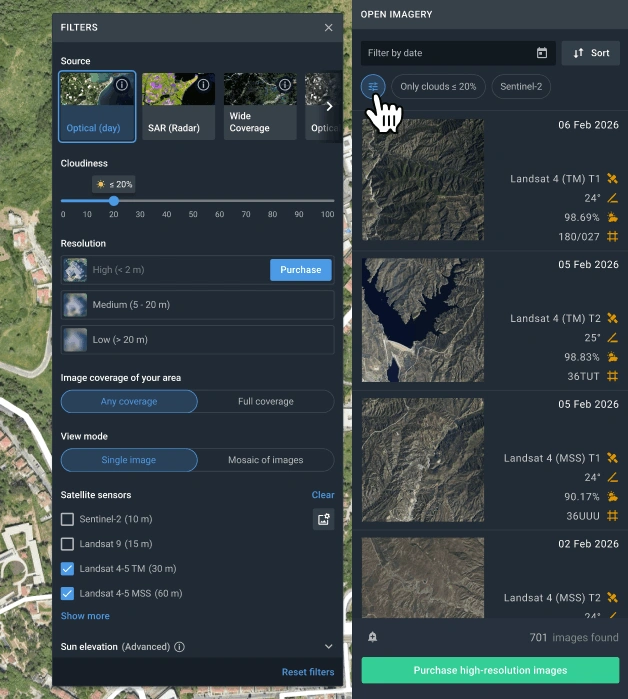Image resolution: width=628 pixels, height=699 pixels.
Task: Click Purchase high-resolution images button
Action: pos(490,670)
